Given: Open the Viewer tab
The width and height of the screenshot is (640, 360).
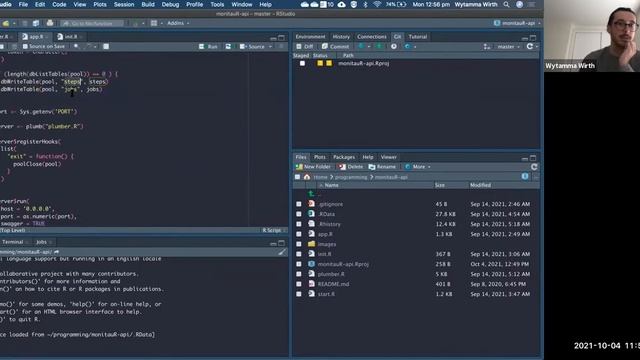Looking at the screenshot, I should [x=389, y=157].
